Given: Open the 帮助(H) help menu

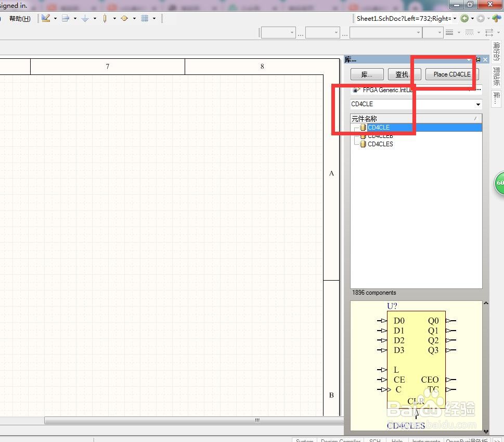Looking at the screenshot, I should [x=20, y=19].
